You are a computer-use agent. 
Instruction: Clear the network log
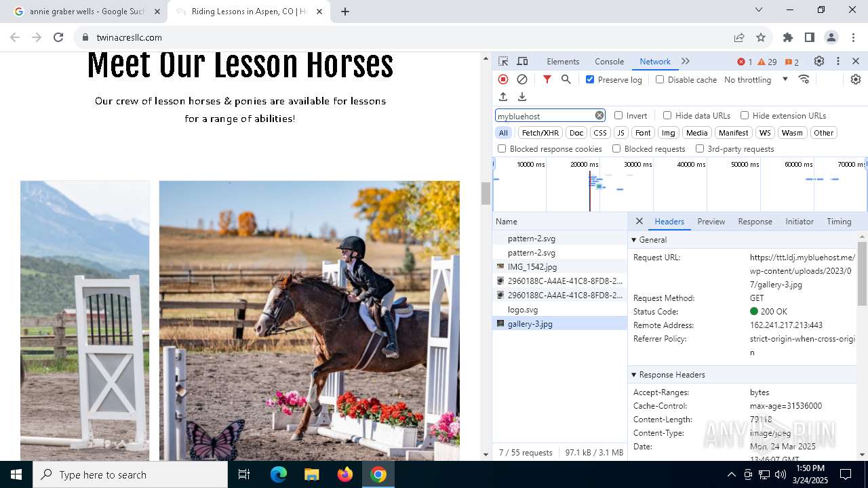(x=522, y=79)
